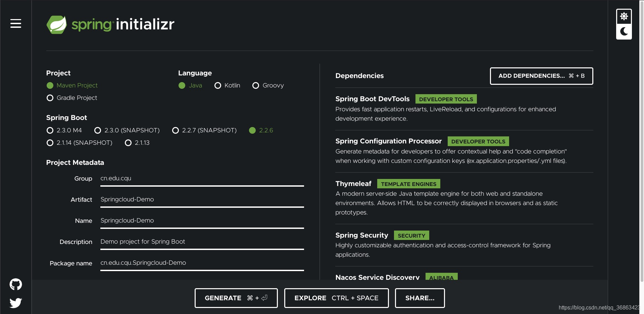Image resolution: width=644 pixels, height=314 pixels.
Task: Edit the Group field
Action: coord(202,179)
